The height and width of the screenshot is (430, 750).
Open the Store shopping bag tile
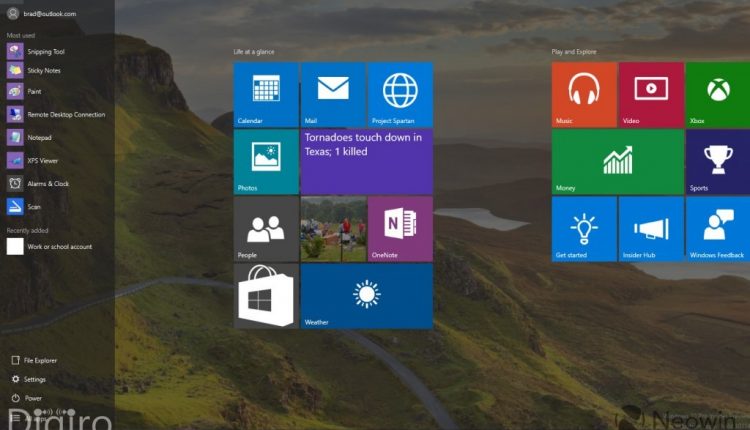tap(266, 296)
